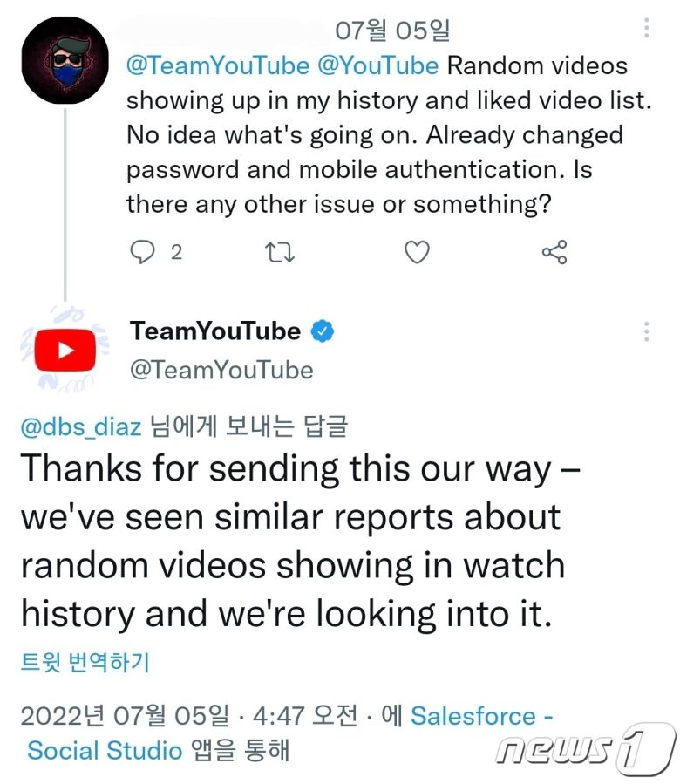This screenshot has width=680, height=784.
Task: Click the retweet icon below the tweet
Action: point(279,252)
